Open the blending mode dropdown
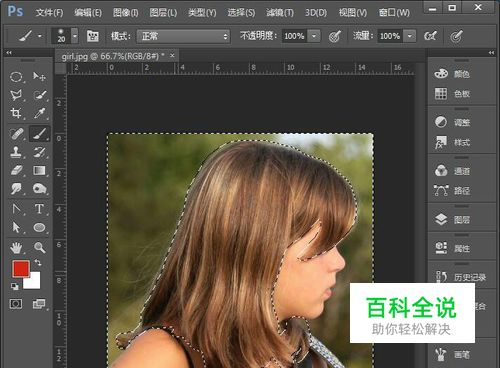The height and width of the screenshot is (368, 500). pos(184,36)
